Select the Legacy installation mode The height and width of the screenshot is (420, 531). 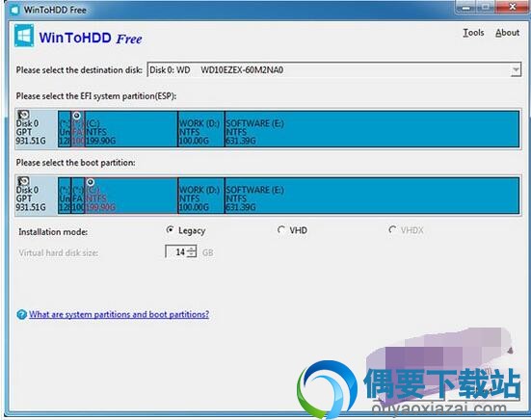(186, 230)
